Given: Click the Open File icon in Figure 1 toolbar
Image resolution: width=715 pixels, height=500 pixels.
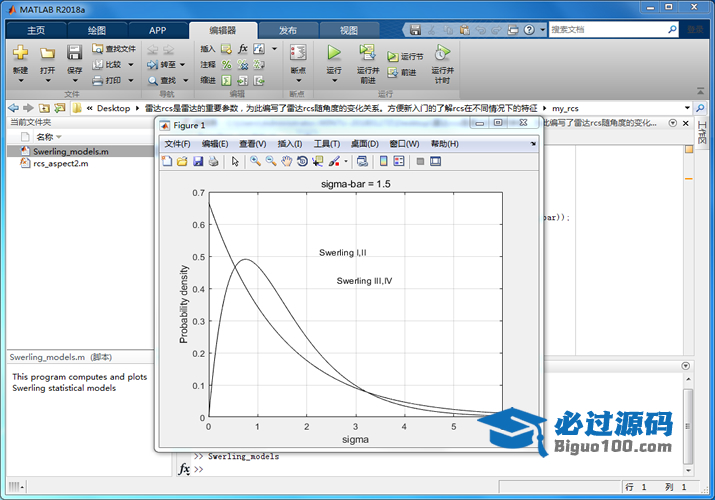Looking at the screenshot, I should click(182, 161).
